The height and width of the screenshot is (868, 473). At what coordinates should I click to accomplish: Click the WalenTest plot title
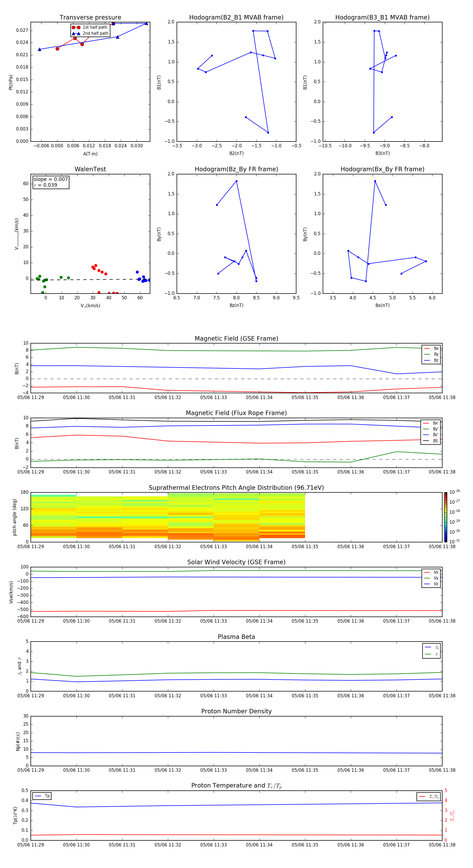[90, 169]
